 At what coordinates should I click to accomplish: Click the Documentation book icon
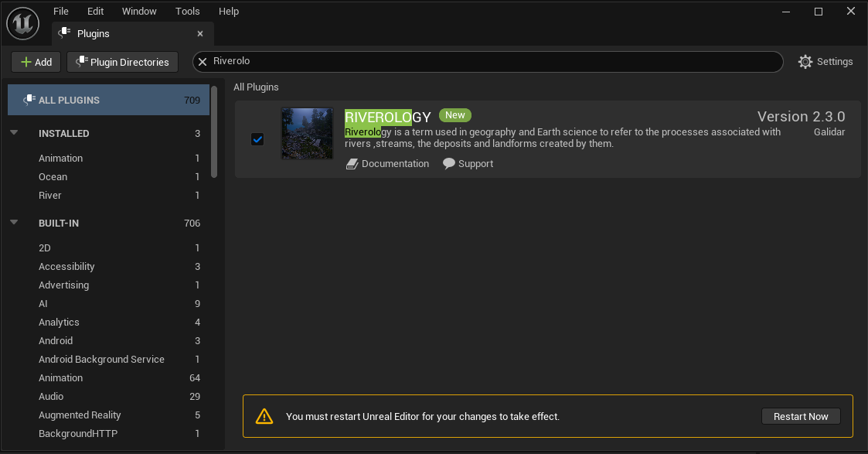[352, 164]
